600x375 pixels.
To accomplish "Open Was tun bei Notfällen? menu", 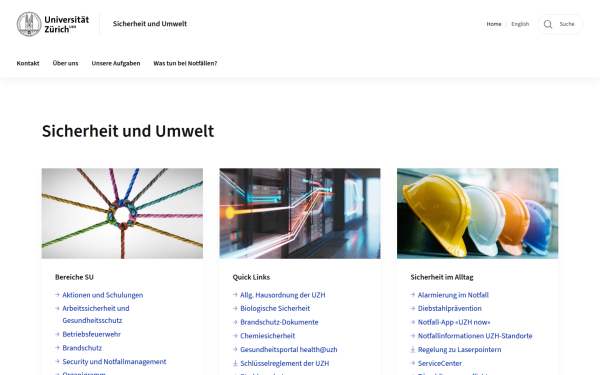I will 185,63.
